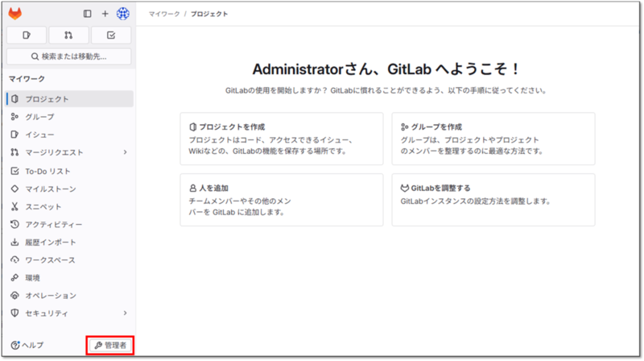Click the プロジェクト breadcrumb

(209, 14)
